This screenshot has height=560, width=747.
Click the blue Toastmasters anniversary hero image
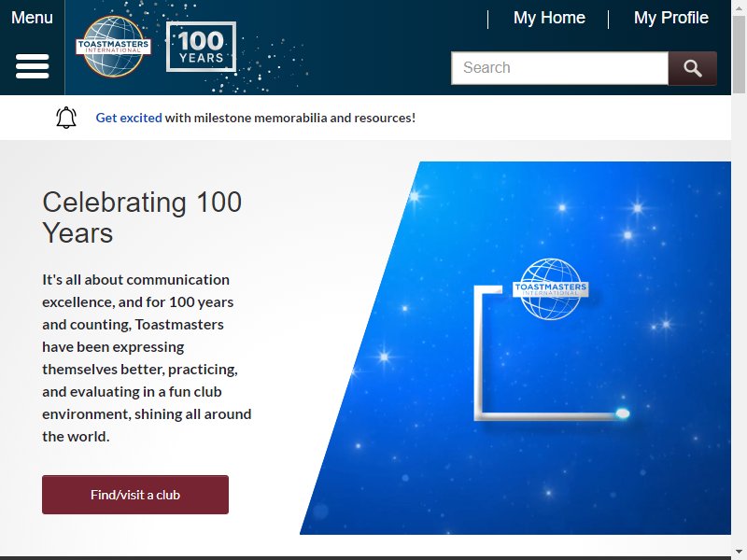pyautogui.click(x=515, y=347)
